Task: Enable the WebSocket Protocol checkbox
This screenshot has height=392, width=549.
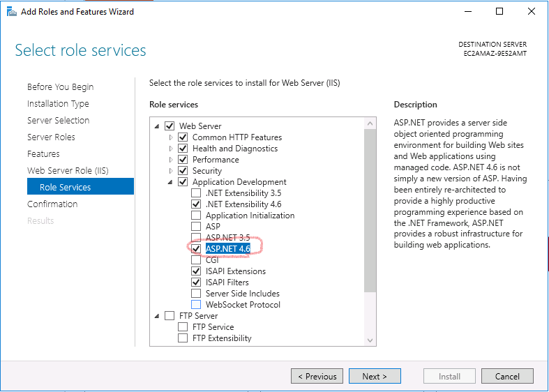Action: (x=196, y=305)
